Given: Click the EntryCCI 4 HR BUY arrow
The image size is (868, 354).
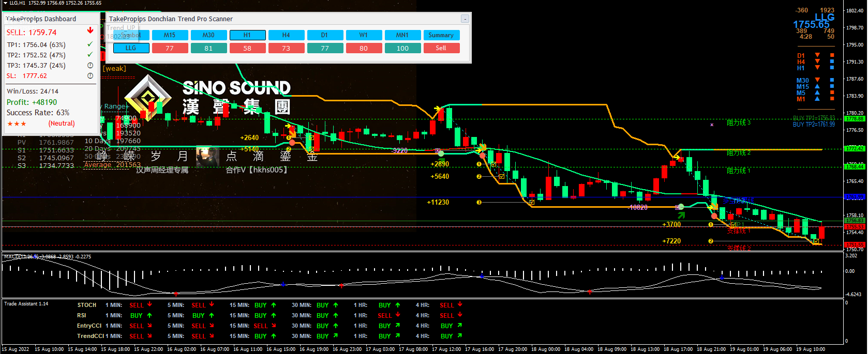Looking at the screenshot, I should click(x=459, y=326).
